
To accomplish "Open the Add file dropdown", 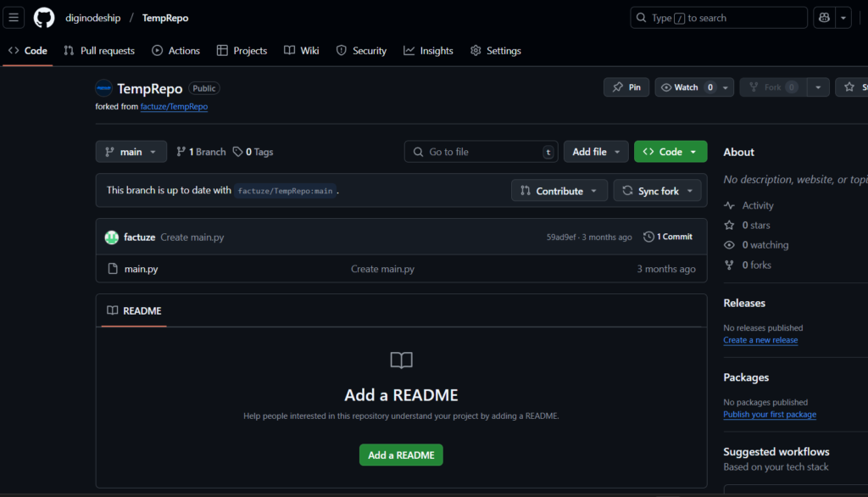I will click(596, 152).
